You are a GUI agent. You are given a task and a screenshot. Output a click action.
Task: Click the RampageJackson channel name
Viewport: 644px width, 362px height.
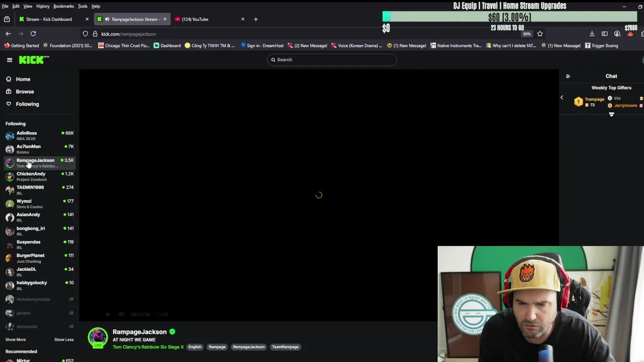tap(139, 332)
